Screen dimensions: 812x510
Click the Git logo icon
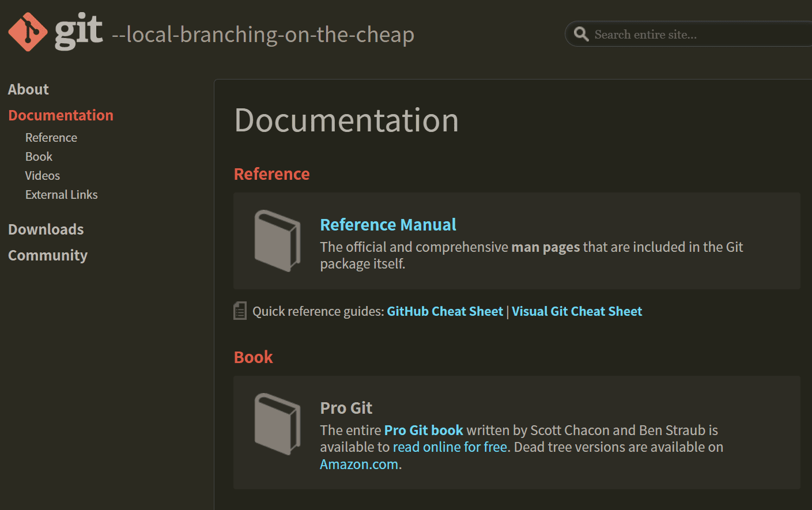pyautogui.click(x=27, y=32)
